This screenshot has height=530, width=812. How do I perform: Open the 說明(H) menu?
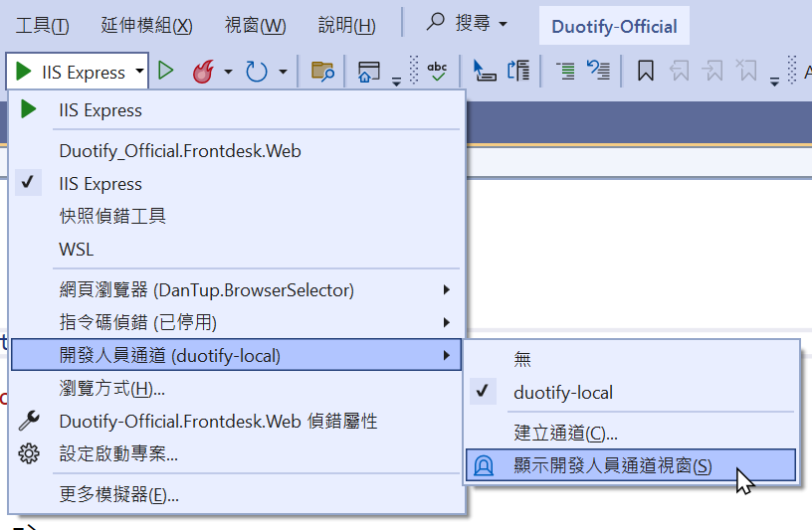pos(347,25)
